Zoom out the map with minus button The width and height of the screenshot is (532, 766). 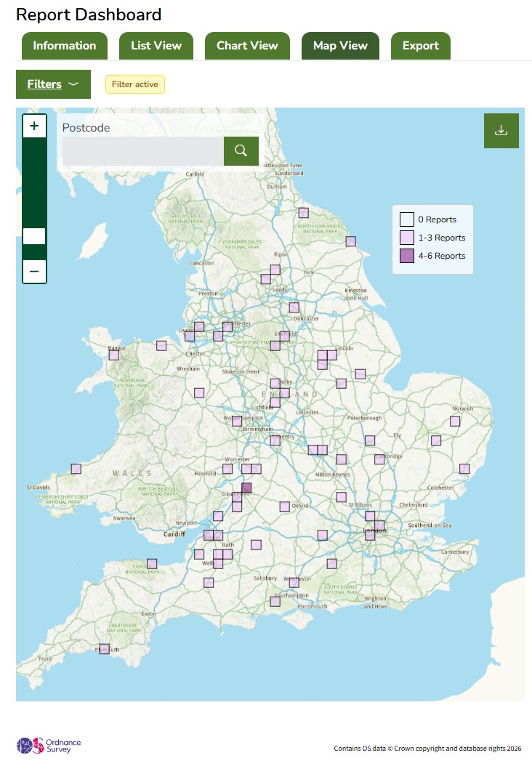tap(34, 271)
